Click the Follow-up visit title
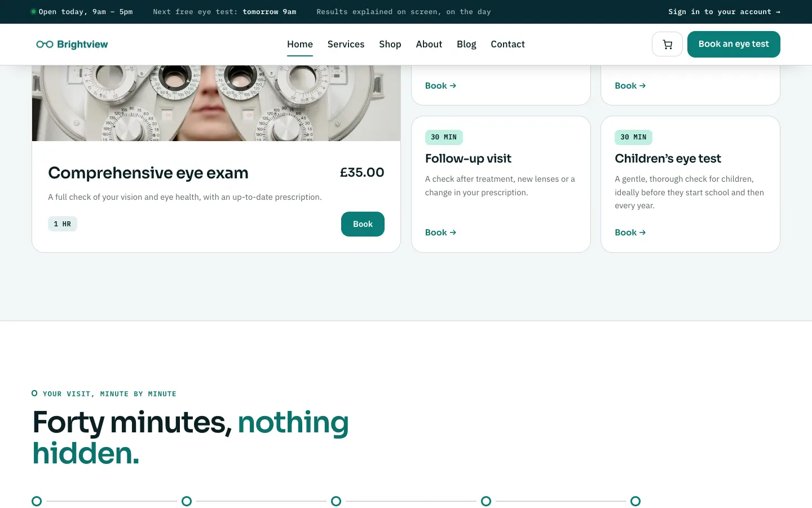 468,159
